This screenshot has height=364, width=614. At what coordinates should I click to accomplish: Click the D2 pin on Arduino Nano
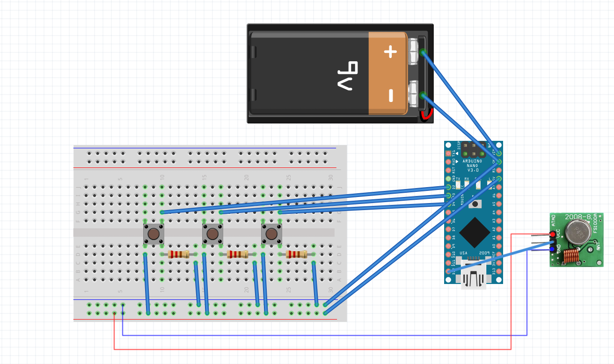tap(448, 187)
